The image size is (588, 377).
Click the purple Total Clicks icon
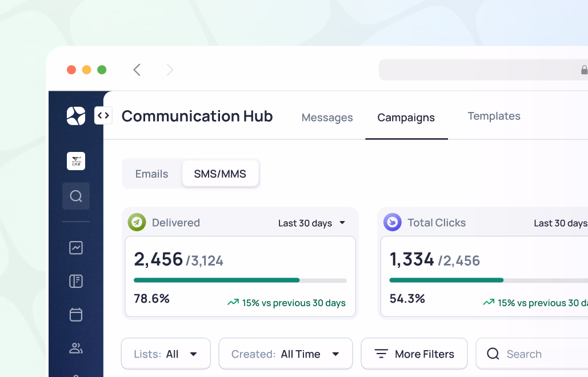[x=393, y=222]
